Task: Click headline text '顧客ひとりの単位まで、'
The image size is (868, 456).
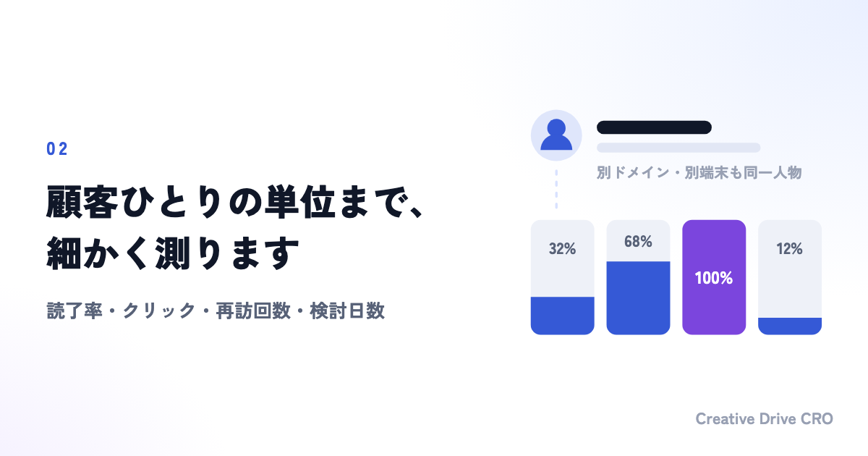Action: click(235, 204)
